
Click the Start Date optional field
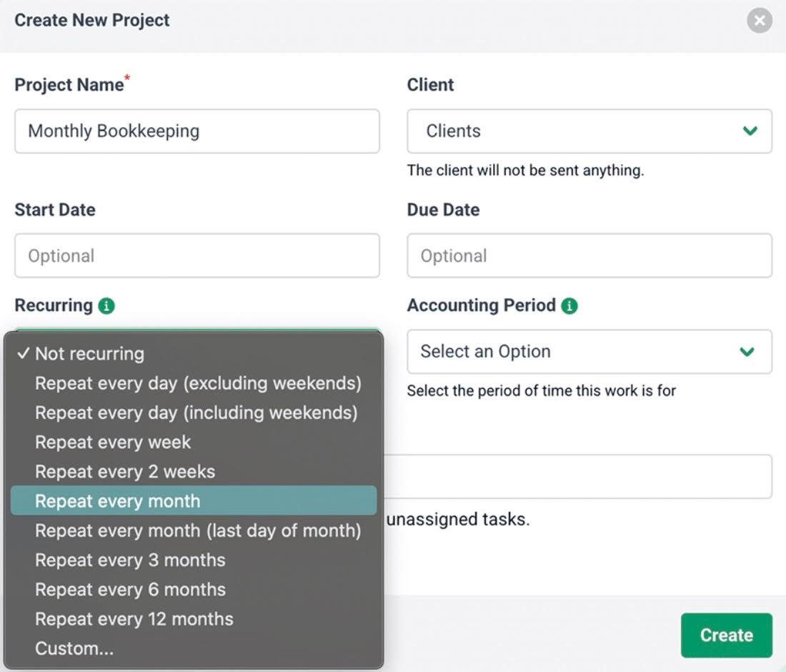click(196, 255)
